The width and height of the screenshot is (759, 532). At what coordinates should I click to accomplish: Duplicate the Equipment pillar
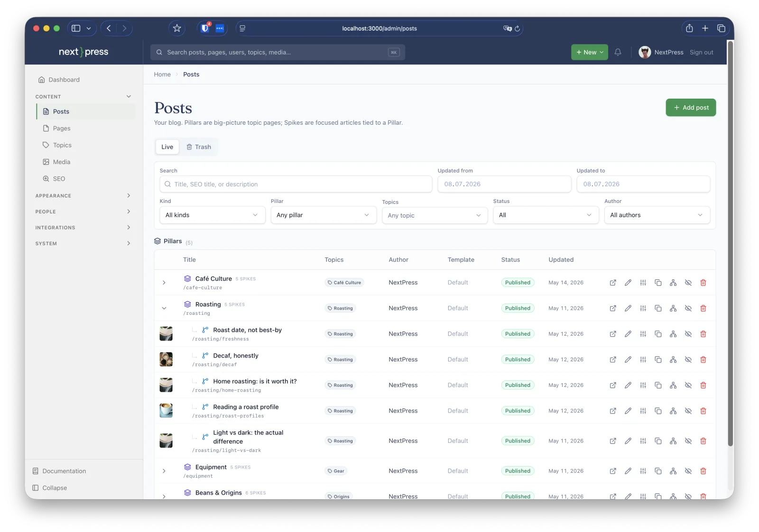tap(658, 471)
